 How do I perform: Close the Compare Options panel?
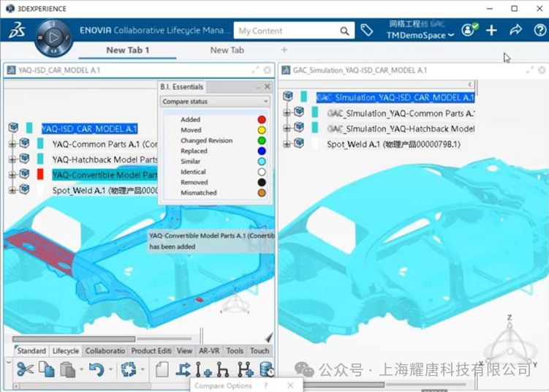coord(290,385)
